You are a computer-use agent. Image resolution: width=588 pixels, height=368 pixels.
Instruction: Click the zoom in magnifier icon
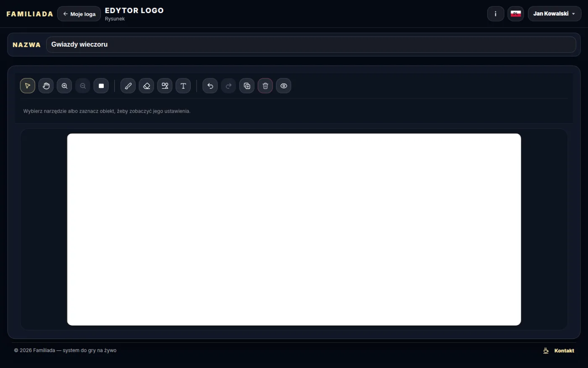click(64, 86)
